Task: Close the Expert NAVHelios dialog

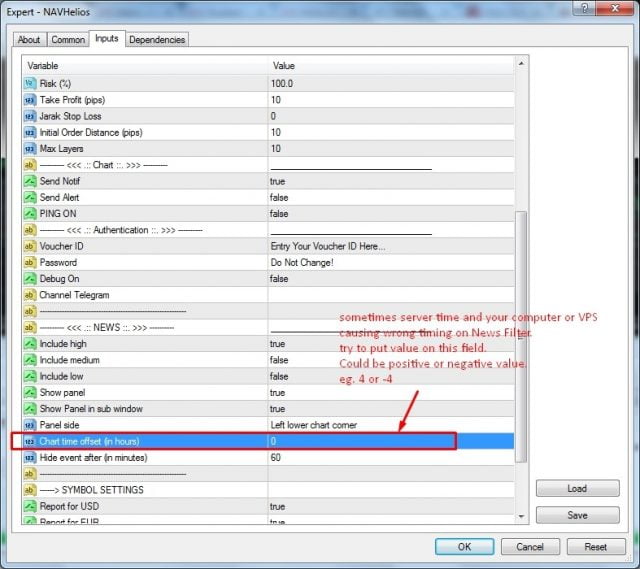Action: 616,8
